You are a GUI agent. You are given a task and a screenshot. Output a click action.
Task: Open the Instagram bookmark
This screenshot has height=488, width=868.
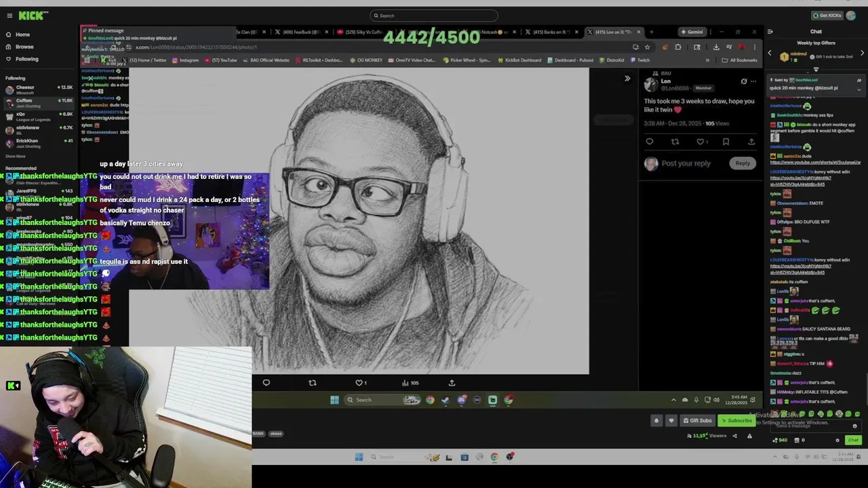point(186,60)
